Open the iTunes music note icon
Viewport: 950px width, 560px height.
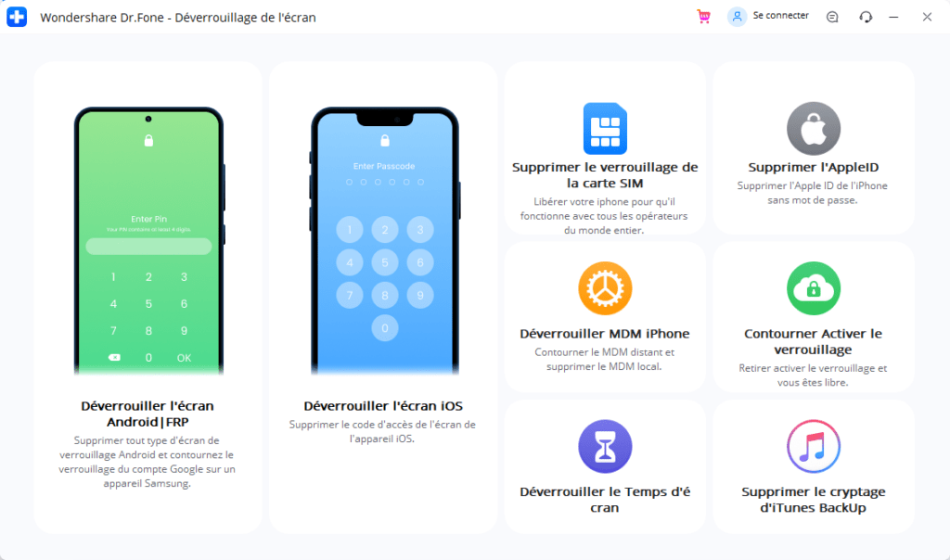point(813,446)
